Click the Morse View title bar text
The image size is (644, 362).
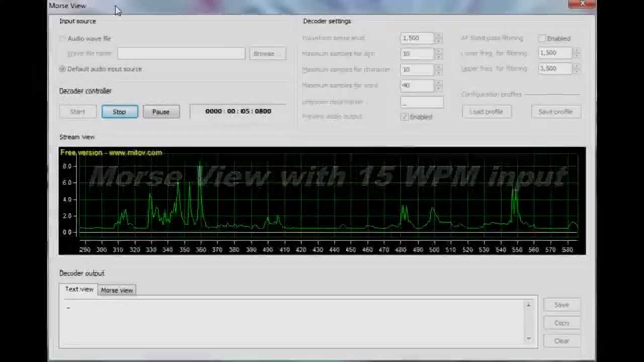pyautogui.click(x=67, y=6)
